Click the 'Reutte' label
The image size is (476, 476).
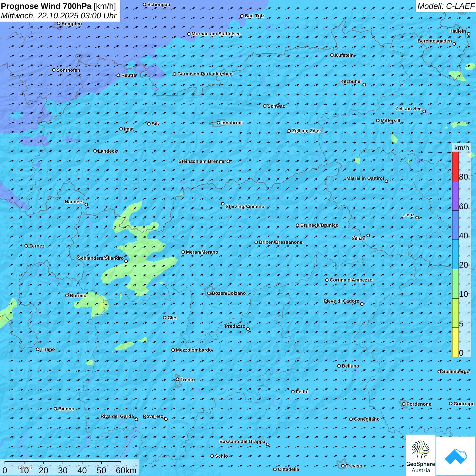[129, 75]
